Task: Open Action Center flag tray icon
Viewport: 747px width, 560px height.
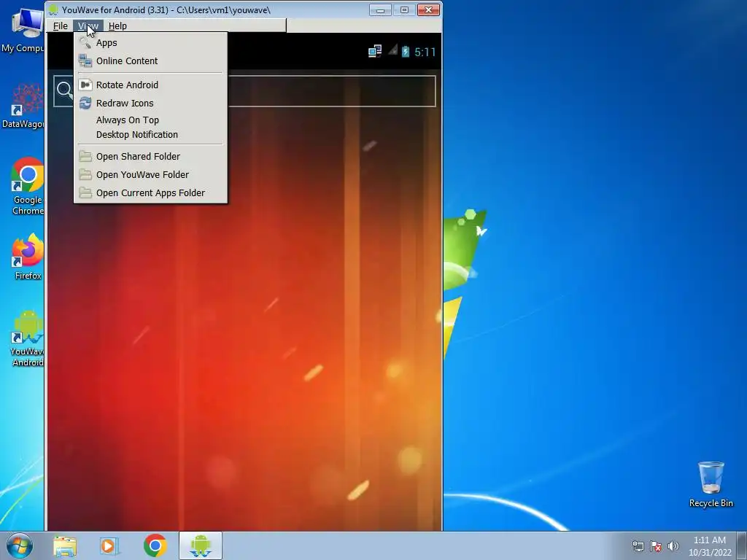Action: coord(656,546)
